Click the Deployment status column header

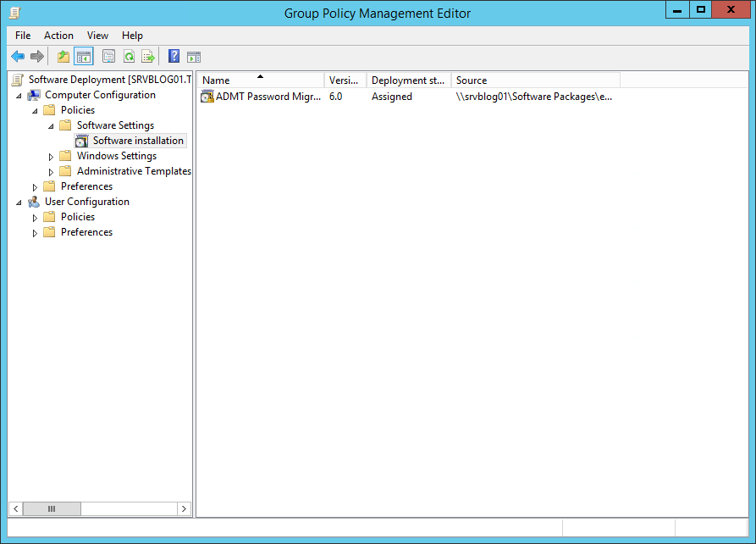click(x=408, y=80)
